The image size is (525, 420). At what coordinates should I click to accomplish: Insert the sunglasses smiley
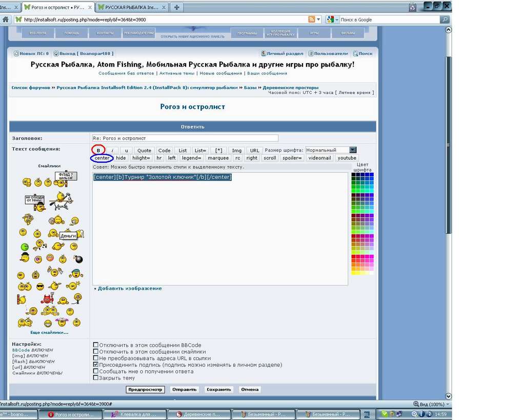(40, 286)
